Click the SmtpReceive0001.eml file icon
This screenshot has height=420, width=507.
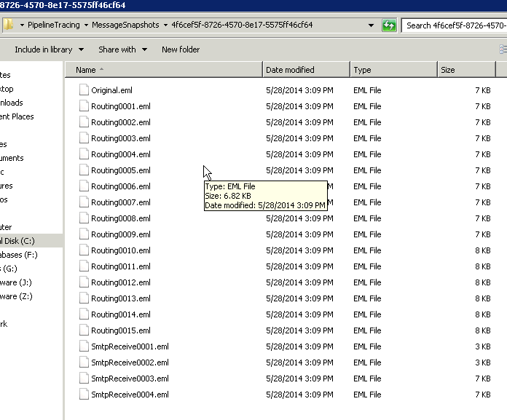84,346
